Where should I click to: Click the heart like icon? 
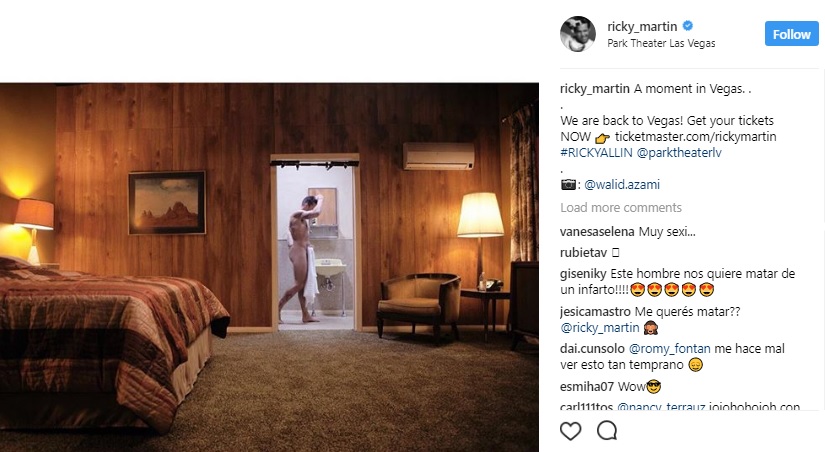point(570,431)
